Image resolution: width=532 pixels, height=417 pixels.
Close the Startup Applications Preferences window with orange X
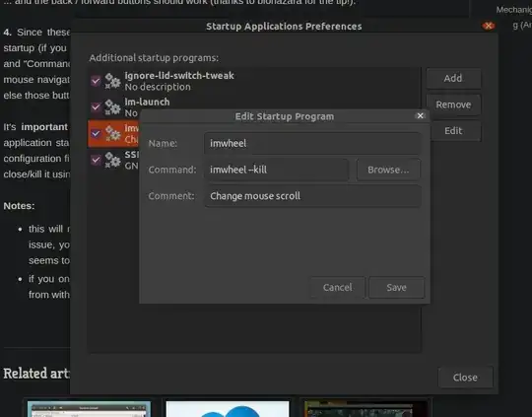(x=489, y=26)
